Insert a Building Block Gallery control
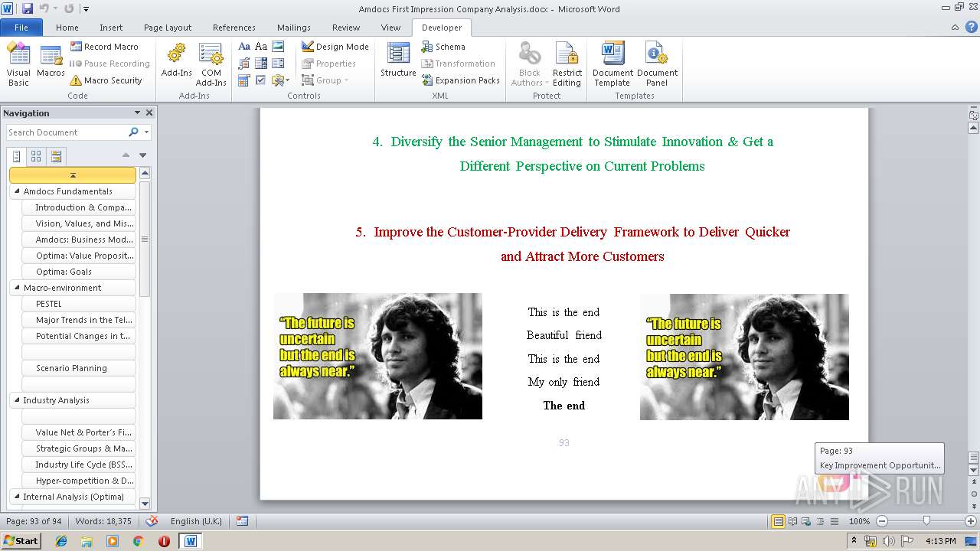Viewport: 980px width, 551px height. pos(244,64)
